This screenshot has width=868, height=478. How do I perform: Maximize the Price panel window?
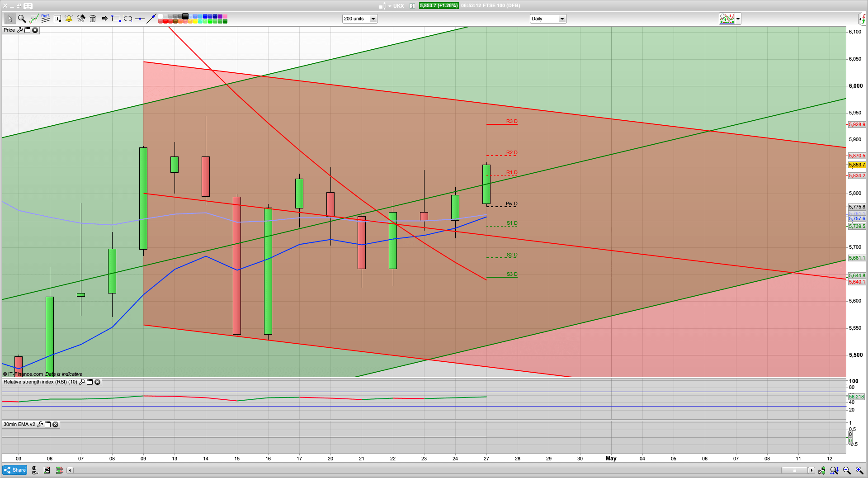27,30
